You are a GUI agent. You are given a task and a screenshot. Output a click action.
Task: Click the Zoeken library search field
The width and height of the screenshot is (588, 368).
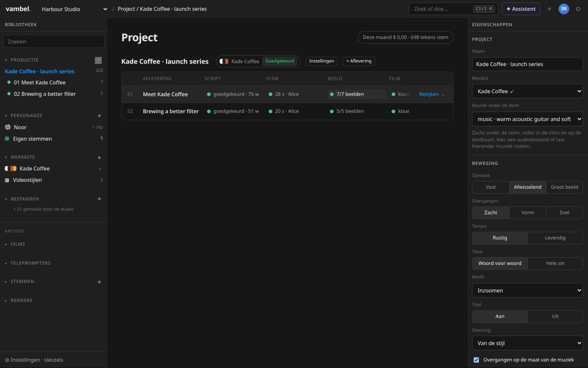[x=54, y=42]
